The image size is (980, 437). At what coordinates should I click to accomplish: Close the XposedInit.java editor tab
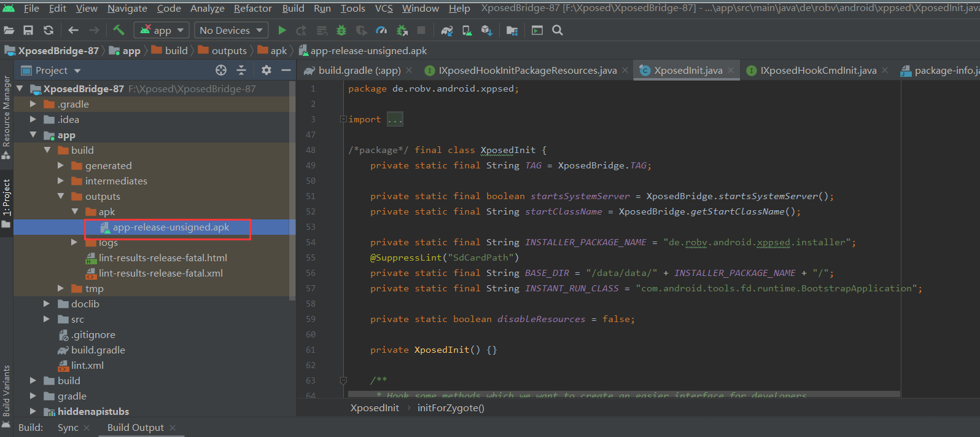[x=731, y=70]
